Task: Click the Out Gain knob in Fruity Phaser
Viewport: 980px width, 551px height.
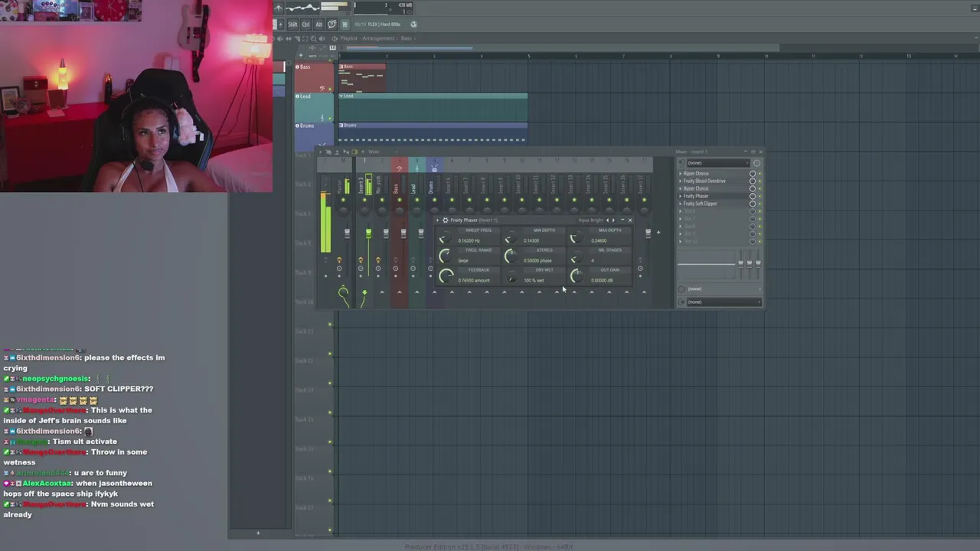Action: [x=577, y=275]
